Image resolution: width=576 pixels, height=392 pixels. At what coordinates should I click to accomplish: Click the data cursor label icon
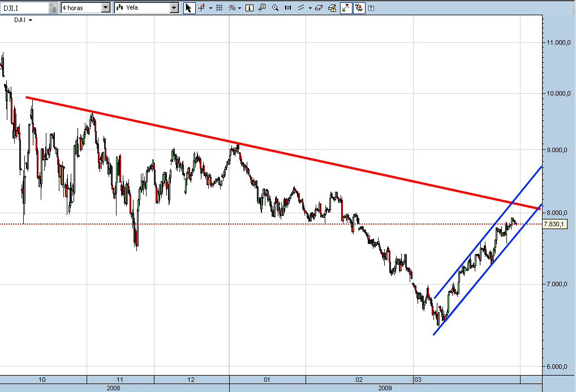(262, 8)
